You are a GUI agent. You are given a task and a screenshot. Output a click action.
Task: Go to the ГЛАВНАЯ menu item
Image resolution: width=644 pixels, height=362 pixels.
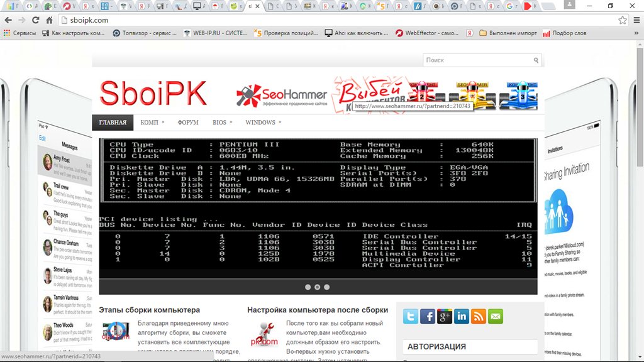(x=113, y=123)
